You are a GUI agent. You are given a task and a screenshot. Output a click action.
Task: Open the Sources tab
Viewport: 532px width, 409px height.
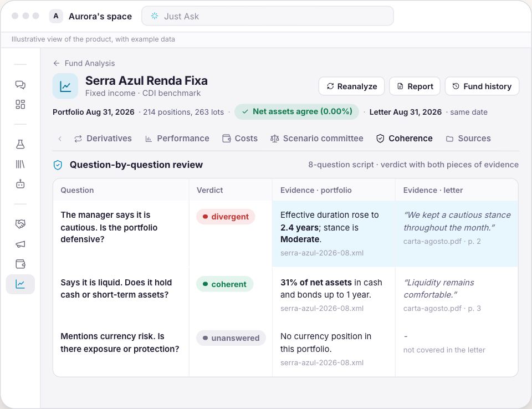(468, 139)
